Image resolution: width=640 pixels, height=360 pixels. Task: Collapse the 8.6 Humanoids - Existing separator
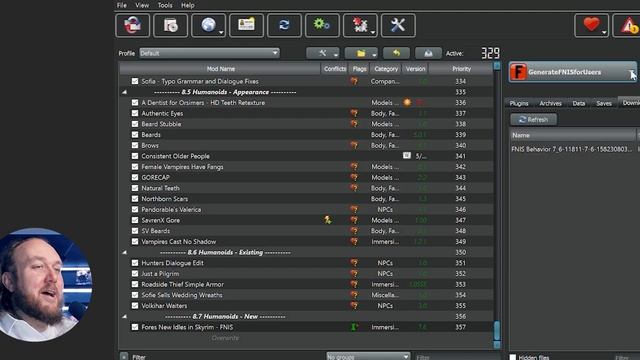click(x=124, y=252)
